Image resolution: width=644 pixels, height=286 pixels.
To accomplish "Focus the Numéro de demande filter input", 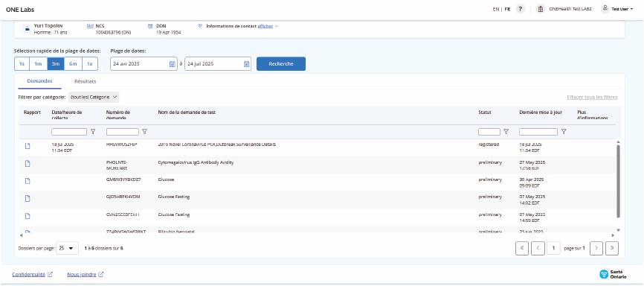I will (123, 132).
